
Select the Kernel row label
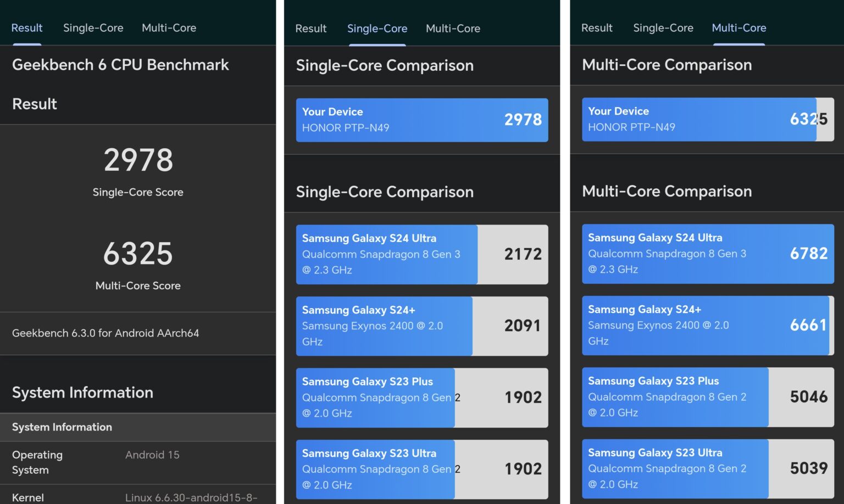click(x=28, y=497)
